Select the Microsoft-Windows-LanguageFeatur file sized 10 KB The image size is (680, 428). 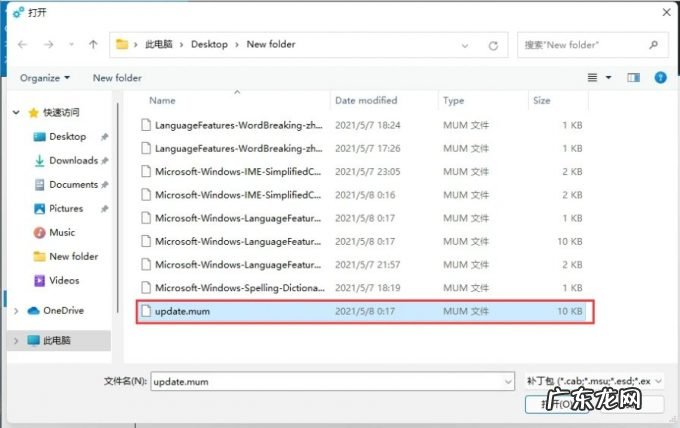362,241
